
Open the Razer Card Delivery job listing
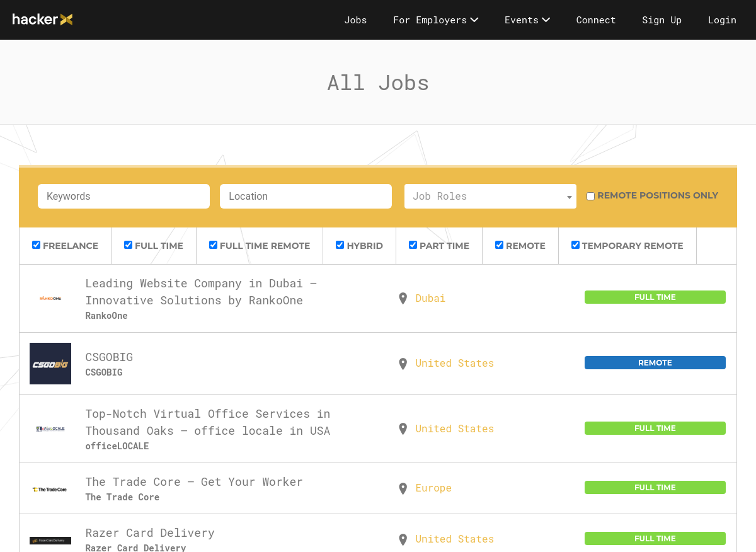click(x=150, y=533)
